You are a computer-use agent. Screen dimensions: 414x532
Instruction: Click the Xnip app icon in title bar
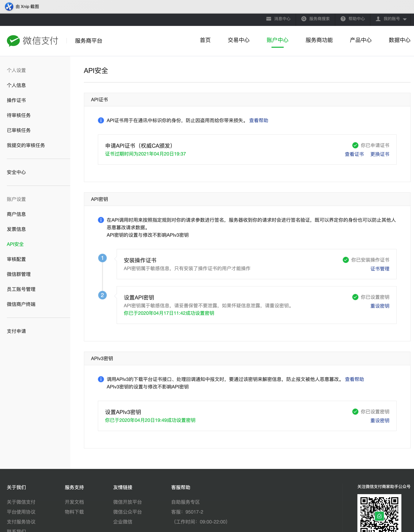[x=9, y=7]
